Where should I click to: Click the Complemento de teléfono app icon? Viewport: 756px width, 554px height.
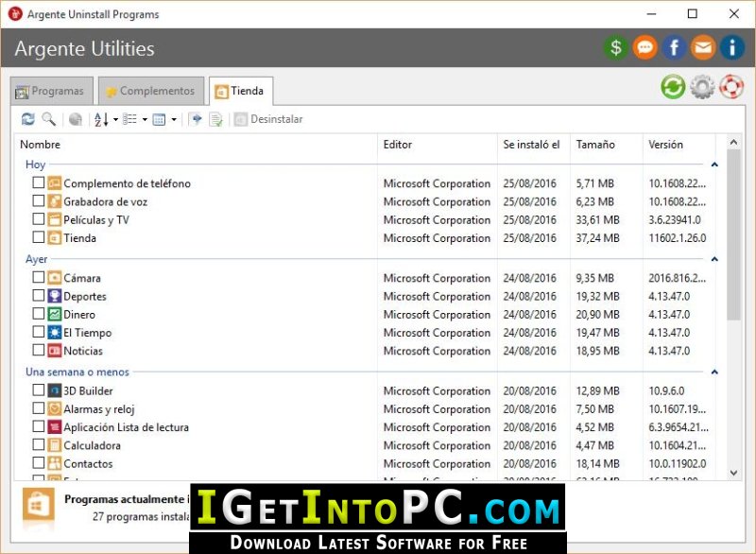pyautogui.click(x=55, y=183)
